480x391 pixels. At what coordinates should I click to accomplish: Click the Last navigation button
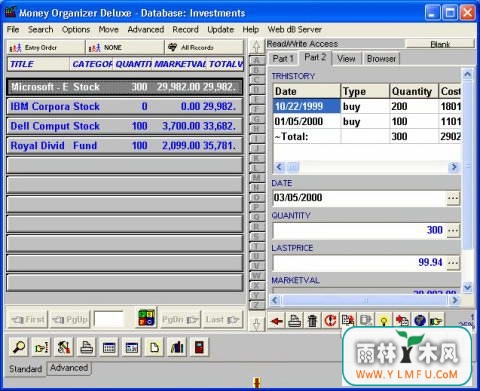tap(222, 319)
